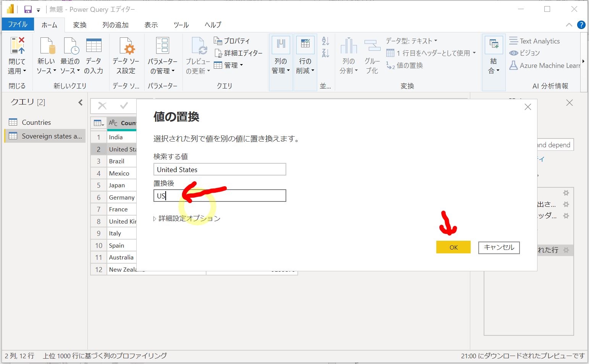Open the New Source icon

click(x=47, y=46)
